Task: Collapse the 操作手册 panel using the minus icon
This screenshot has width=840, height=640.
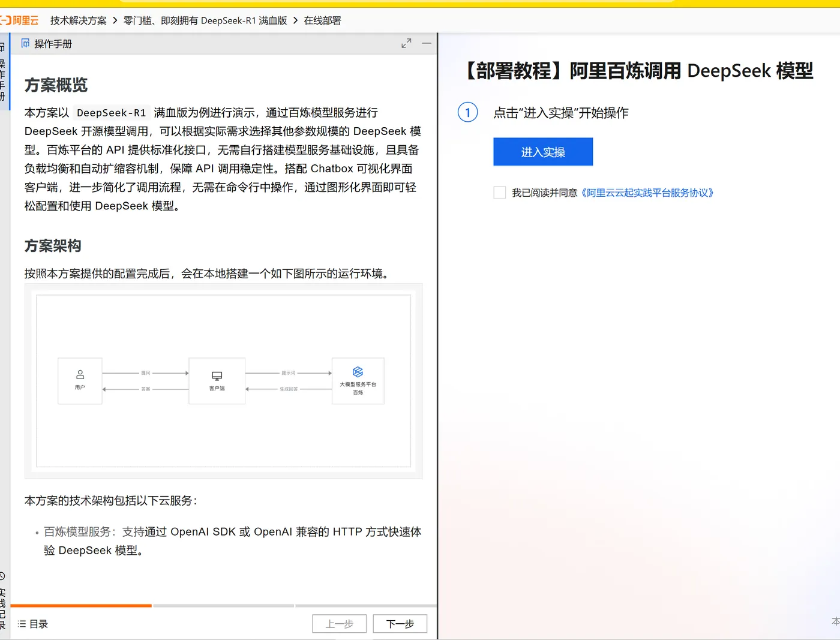Action: (x=426, y=43)
